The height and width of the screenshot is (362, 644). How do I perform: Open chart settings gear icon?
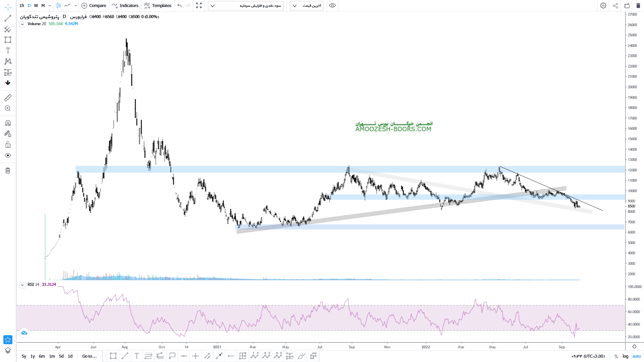click(x=603, y=6)
